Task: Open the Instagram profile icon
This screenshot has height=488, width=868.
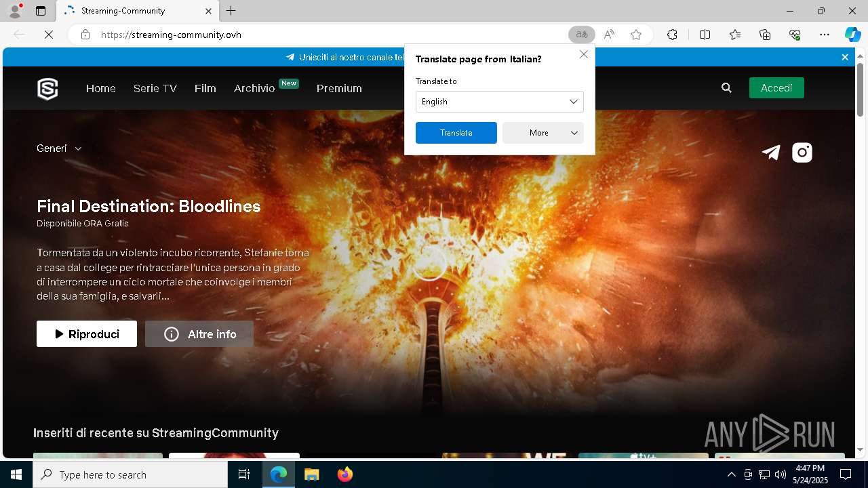Action: 802,152
